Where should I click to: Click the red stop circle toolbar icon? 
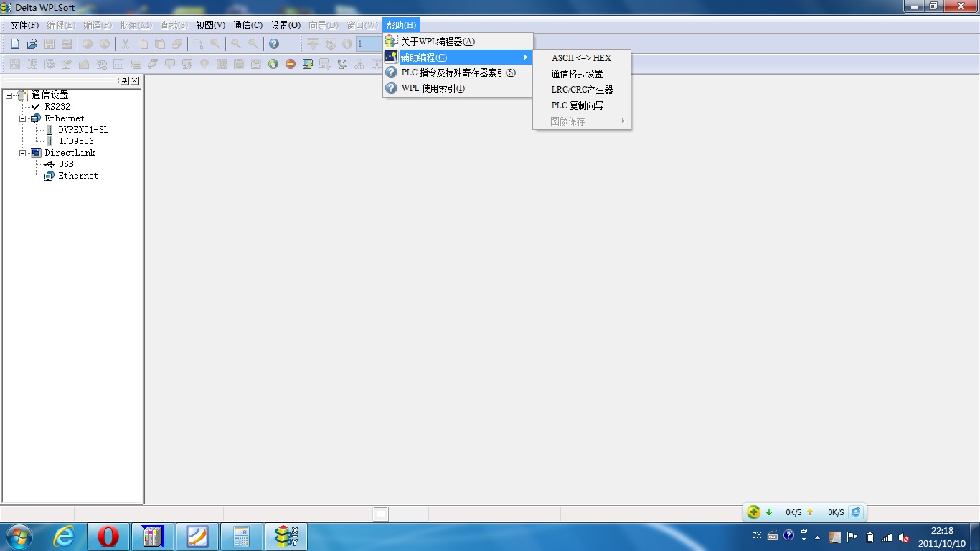pos(291,64)
